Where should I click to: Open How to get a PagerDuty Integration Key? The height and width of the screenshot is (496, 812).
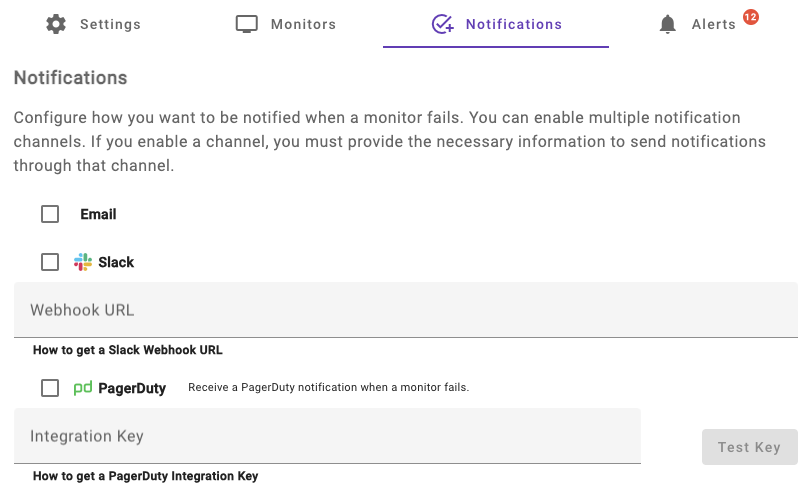click(146, 477)
